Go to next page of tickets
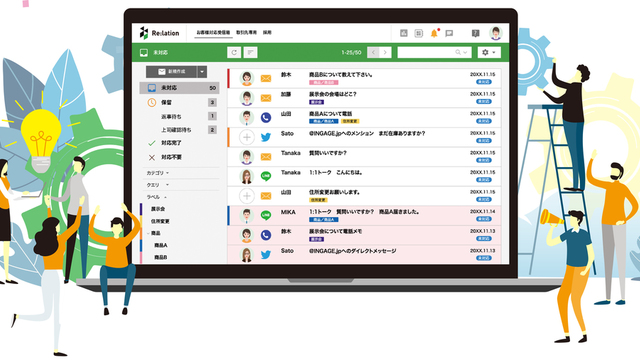 click(x=385, y=52)
